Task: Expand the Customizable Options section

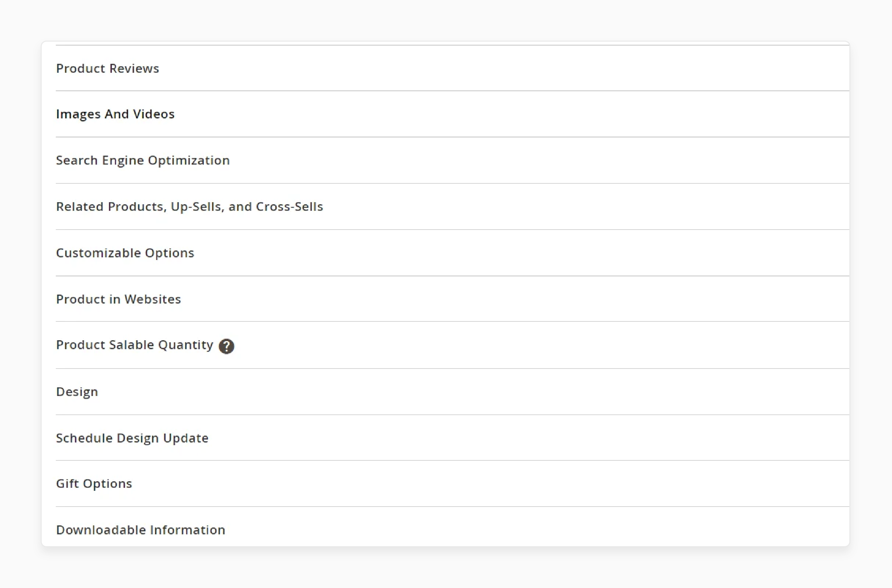Action: [x=125, y=253]
